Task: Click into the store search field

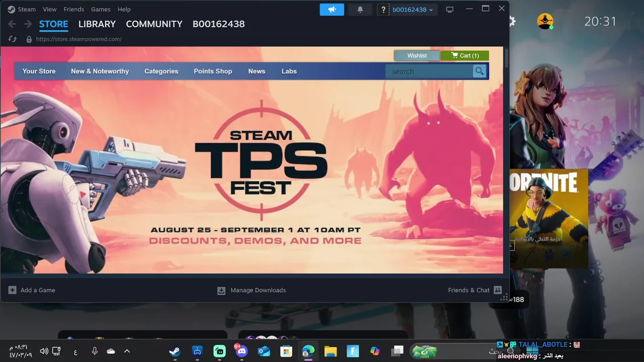Action: click(429, 71)
